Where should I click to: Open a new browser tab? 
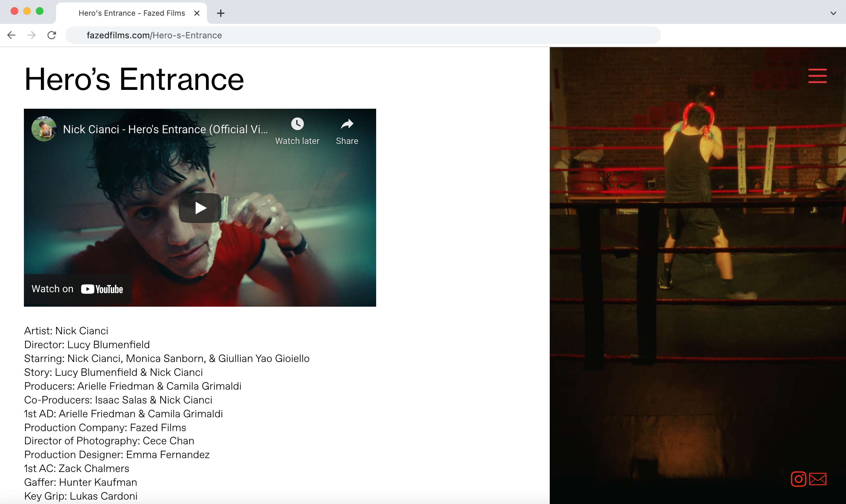coord(220,13)
